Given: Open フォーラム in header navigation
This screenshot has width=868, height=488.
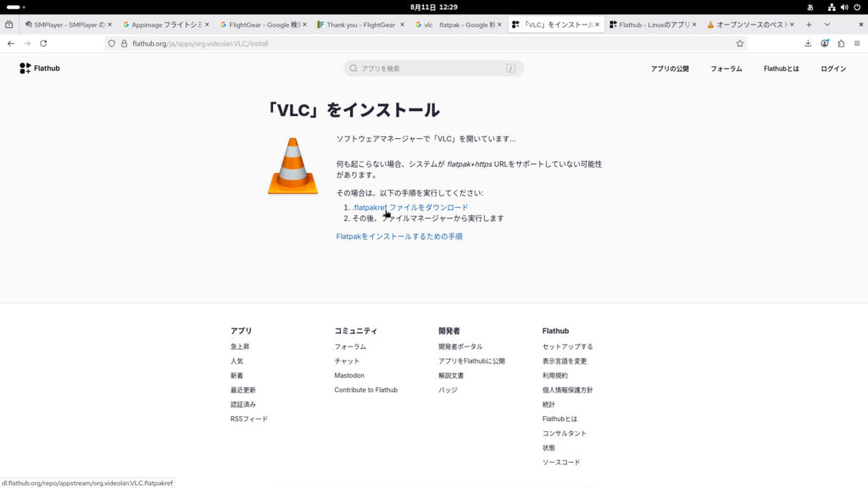Looking at the screenshot, I should (x=726, y=69).
